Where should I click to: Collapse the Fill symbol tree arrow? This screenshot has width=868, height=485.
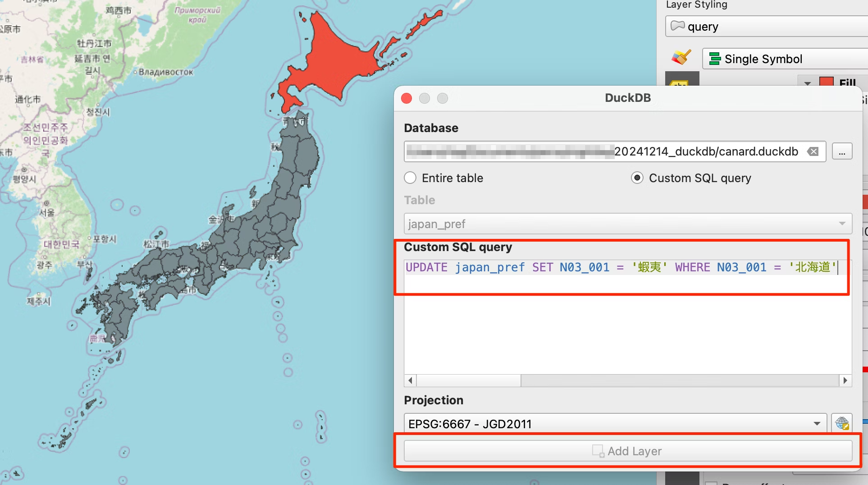click(808, 83)
